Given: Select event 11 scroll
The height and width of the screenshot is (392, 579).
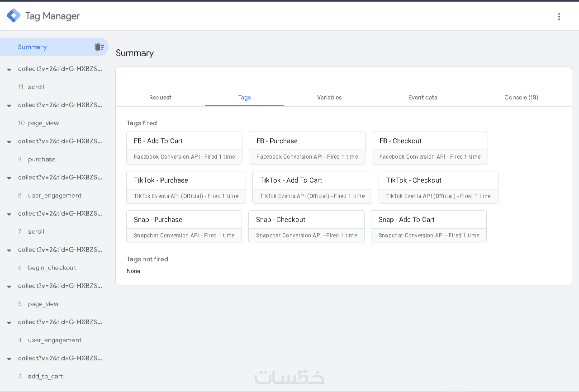Looking at the screenshot, I should click(x=54, y=87).
